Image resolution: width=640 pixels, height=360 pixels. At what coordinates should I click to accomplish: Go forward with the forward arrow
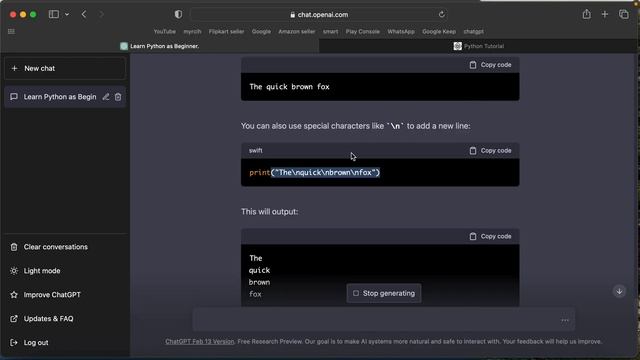coord(101,14)
